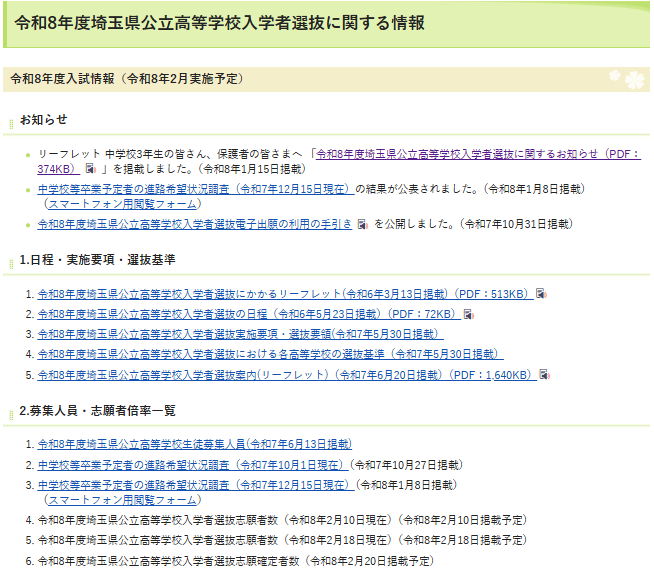The width and height of the screenshot is (654, 581).
Task: Click the PDF icon after the 1,640KB link
Action: click(x=544, y=375)
